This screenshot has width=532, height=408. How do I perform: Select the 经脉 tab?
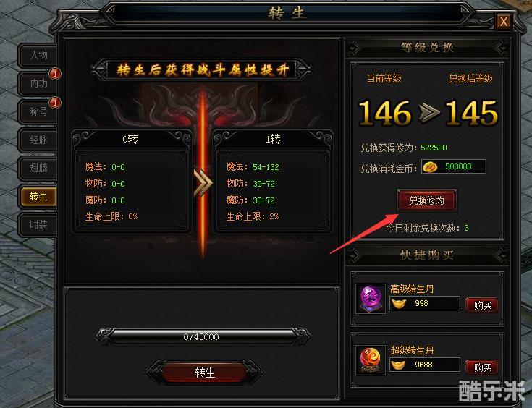[x=38, y=140]
